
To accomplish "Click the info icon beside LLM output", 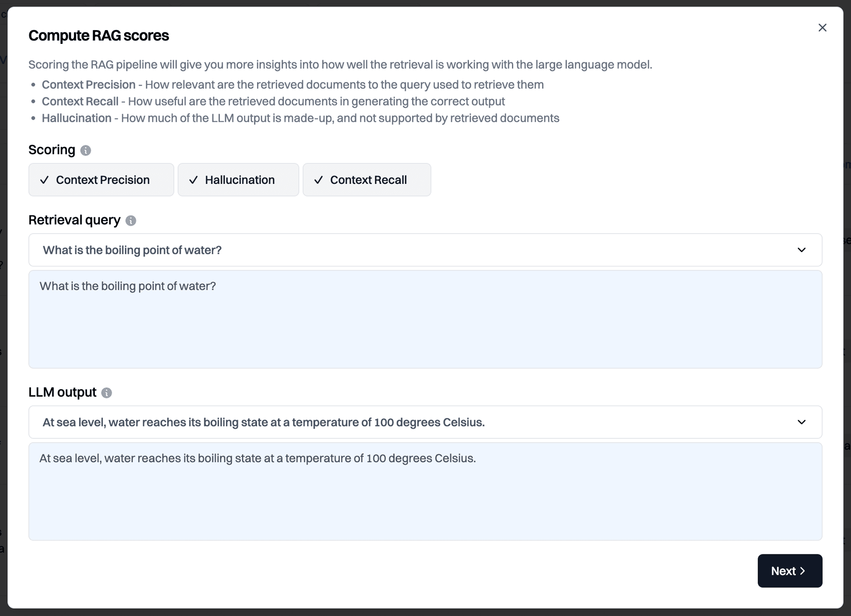I will pos(106,393).
